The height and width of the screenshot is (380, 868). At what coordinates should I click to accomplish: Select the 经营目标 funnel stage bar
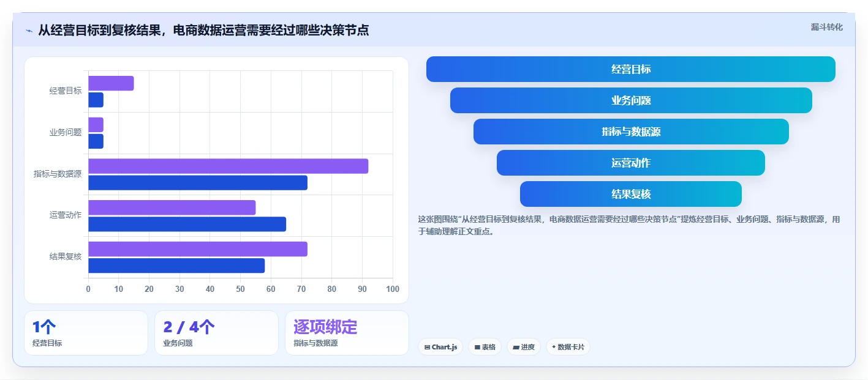coord(630,69)
